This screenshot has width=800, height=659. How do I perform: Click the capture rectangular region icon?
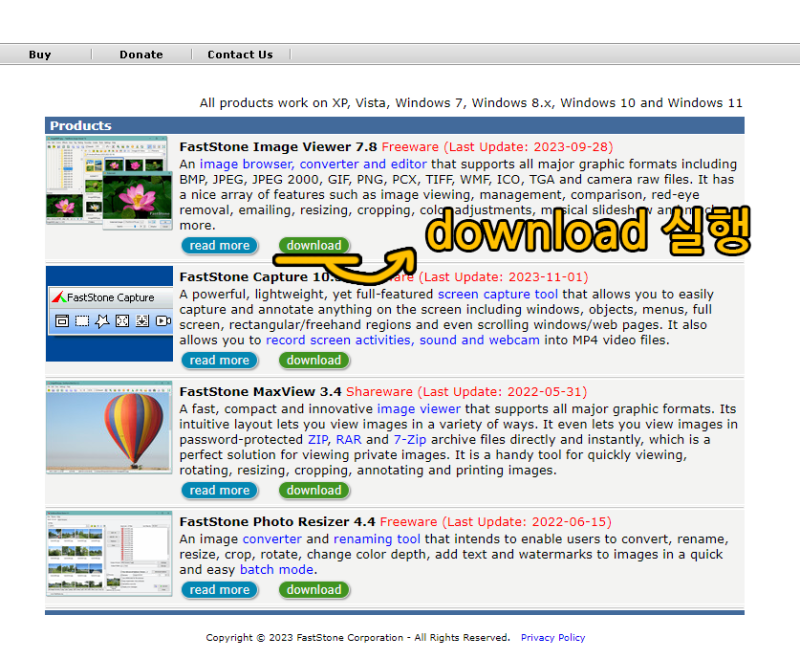pyautogui.click(x=82, y=321)
